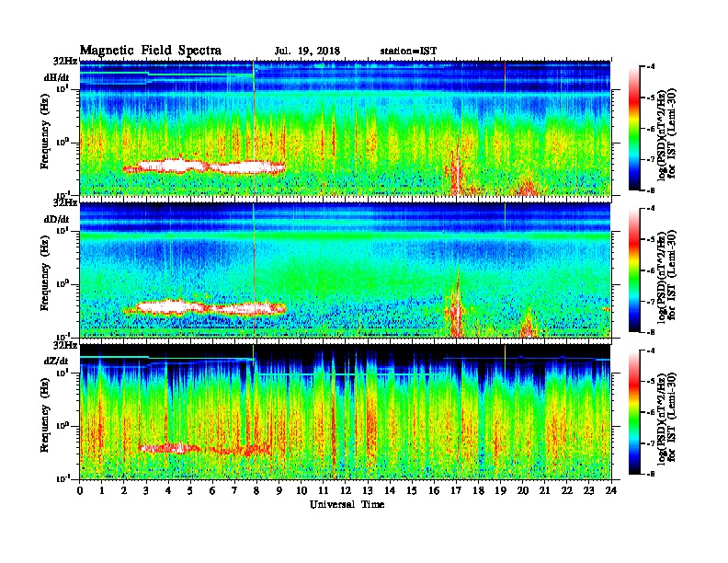Click hour "6" on the Universal Time axis
This screenshot has width=728, height=563.
click(x=212, y=491)
